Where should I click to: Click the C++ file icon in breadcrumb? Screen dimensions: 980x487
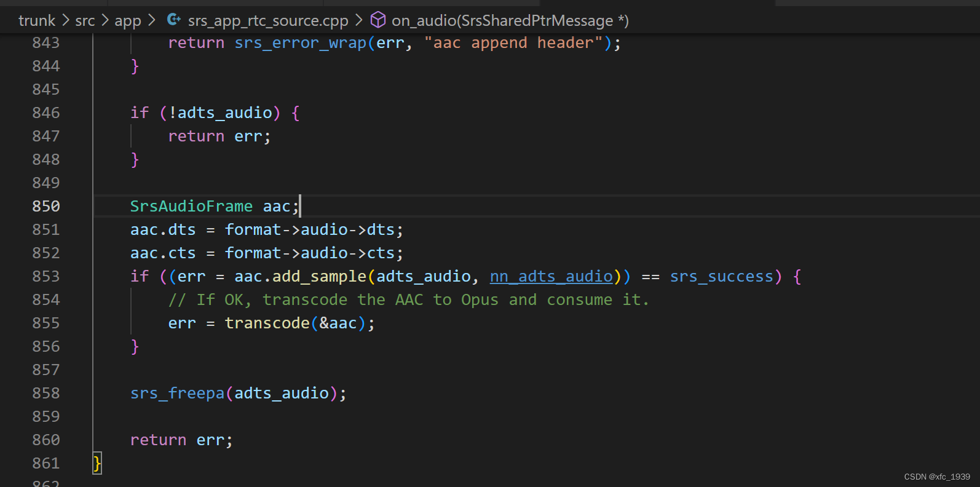click(174, 20)
